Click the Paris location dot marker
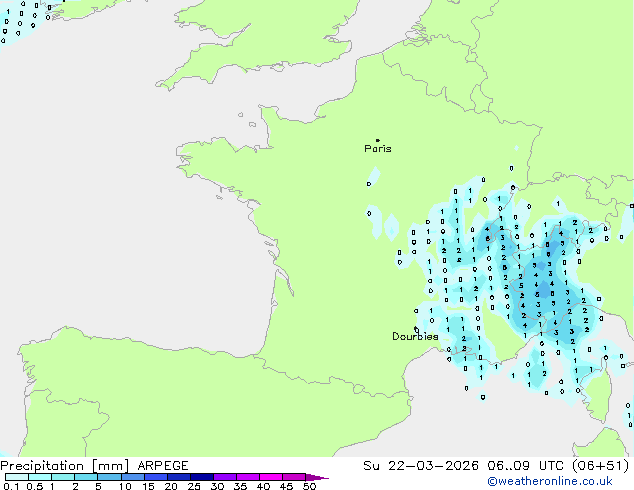Screen dimensions: 634x490 378,140
